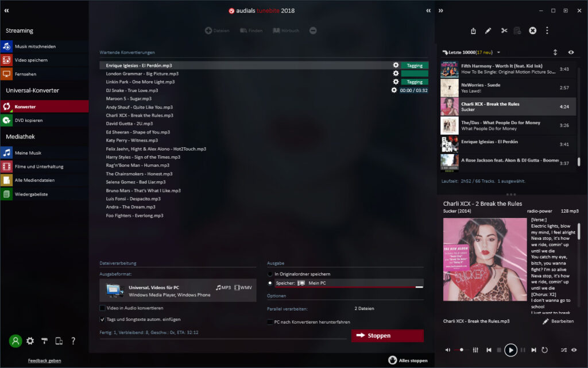Open the three-dot menu in the playlist toolbar
Image resolution: width=588 pixels, height=368 pixels.
(547, 30)
